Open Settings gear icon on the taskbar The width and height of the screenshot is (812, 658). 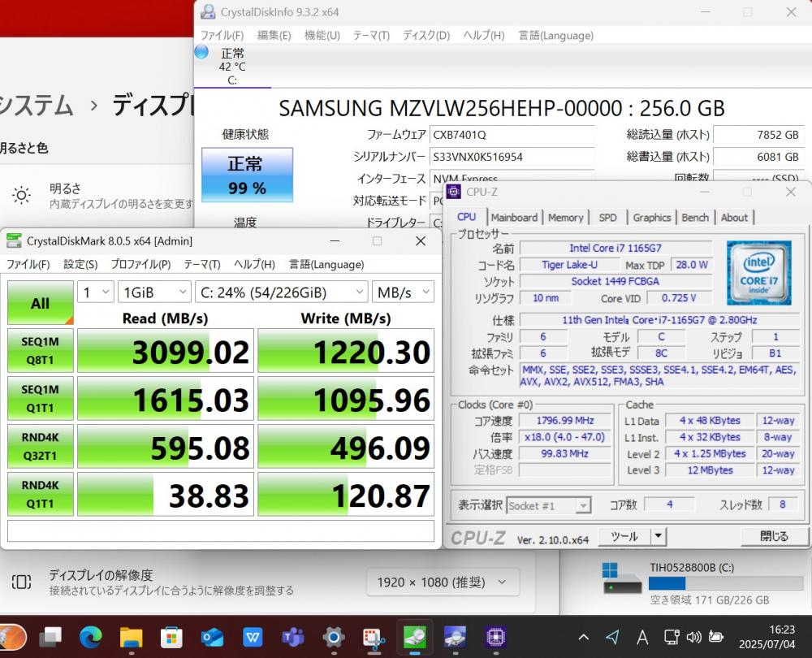point(334,637)
